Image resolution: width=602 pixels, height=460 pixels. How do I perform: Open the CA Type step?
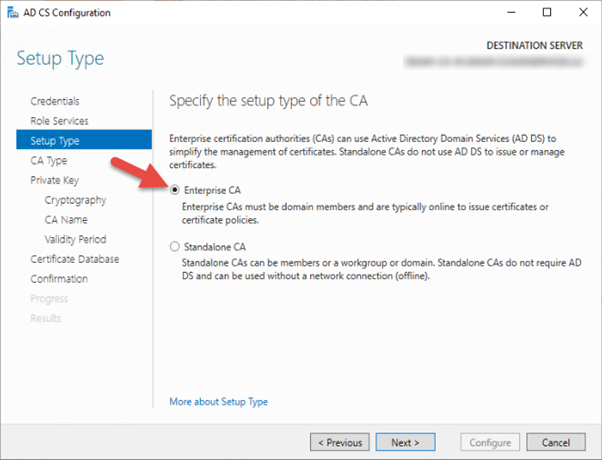pyautogui.click(x=49, y=161)
